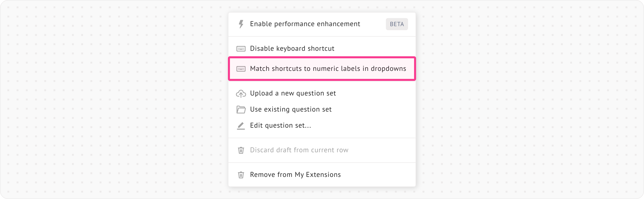Select Discard draft from current row
Screen dimensions: 644x199
click(299, 150)
